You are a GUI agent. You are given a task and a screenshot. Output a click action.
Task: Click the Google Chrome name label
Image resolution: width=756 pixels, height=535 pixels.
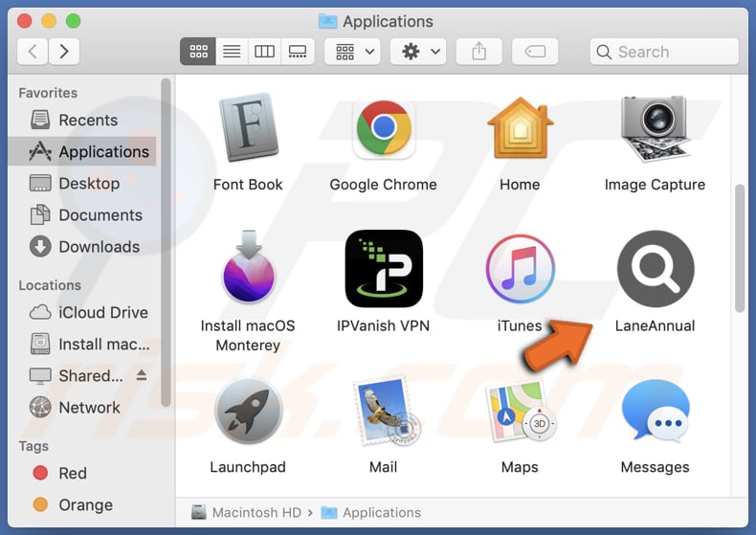click(384, 185)
